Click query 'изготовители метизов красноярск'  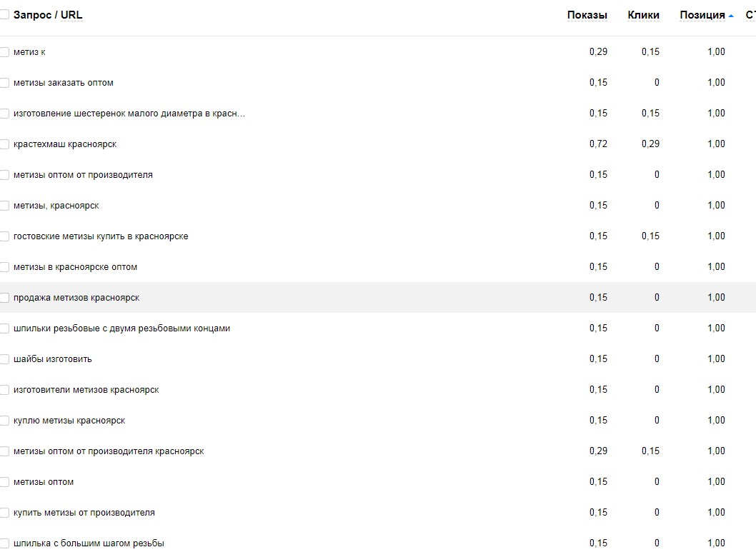pyautogui.click(x=86, y=390)
